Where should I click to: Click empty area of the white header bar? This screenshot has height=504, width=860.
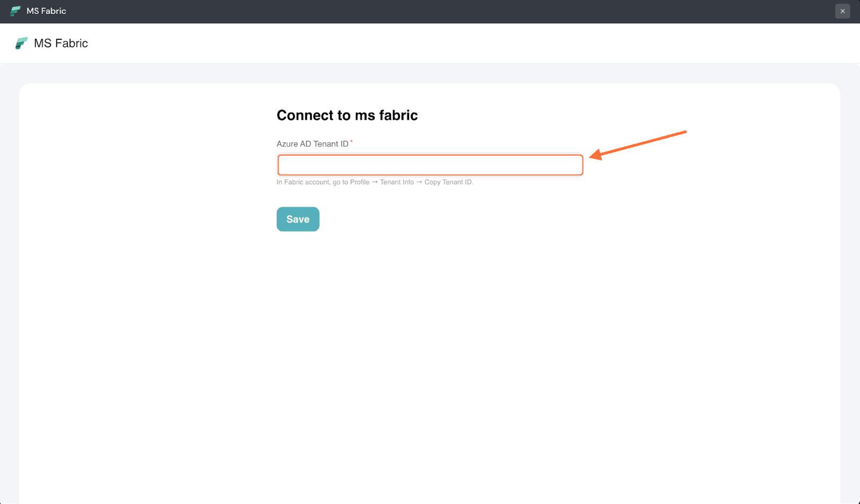(430, 44)
